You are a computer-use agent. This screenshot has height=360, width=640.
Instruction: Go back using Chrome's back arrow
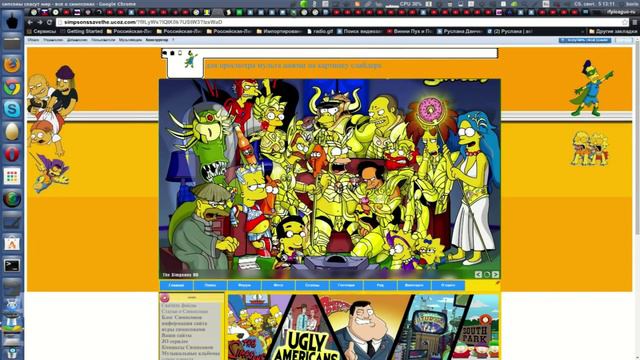[x=31, y=22]
